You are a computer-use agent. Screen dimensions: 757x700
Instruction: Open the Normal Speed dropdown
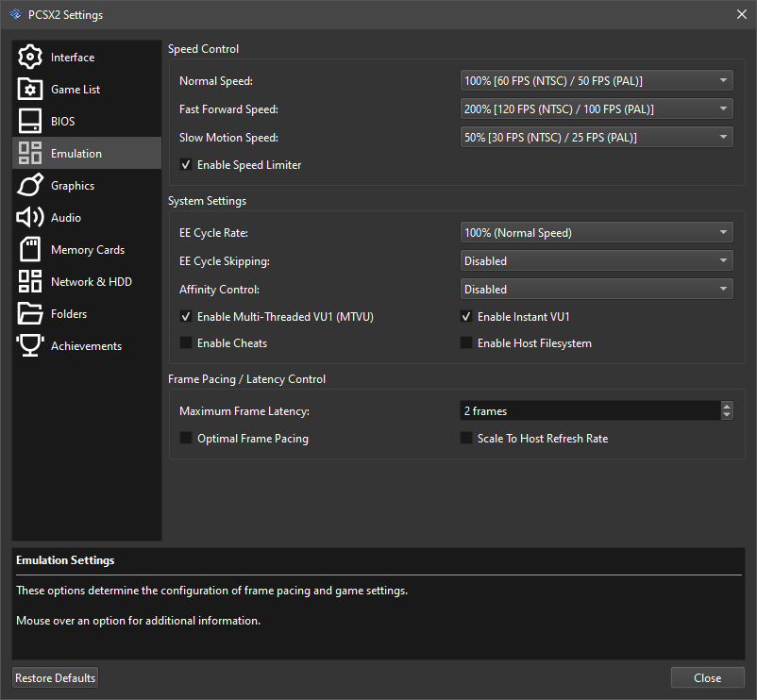pyautogui.click(x=597, y=80)
